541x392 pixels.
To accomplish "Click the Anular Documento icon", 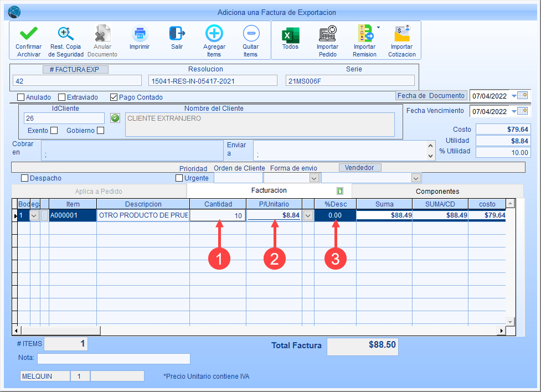I will (102, 33).
